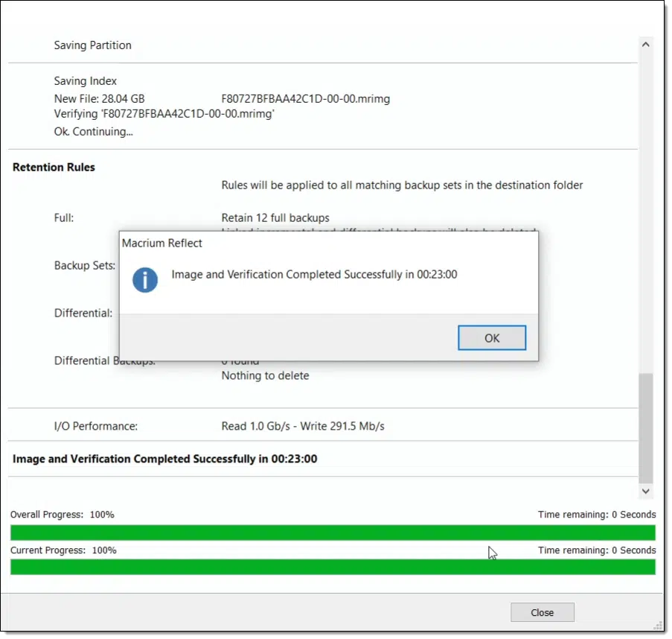The height and width of the screenshot is (639, 672).
Task: Click the 'Differential:' label
Action: [x=83, y=313]
